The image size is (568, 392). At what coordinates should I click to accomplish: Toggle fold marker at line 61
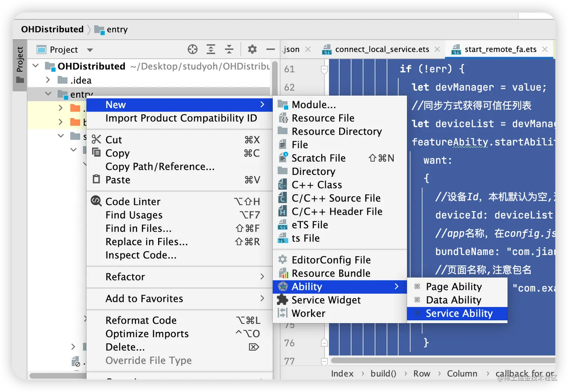(x=324, y=69)
